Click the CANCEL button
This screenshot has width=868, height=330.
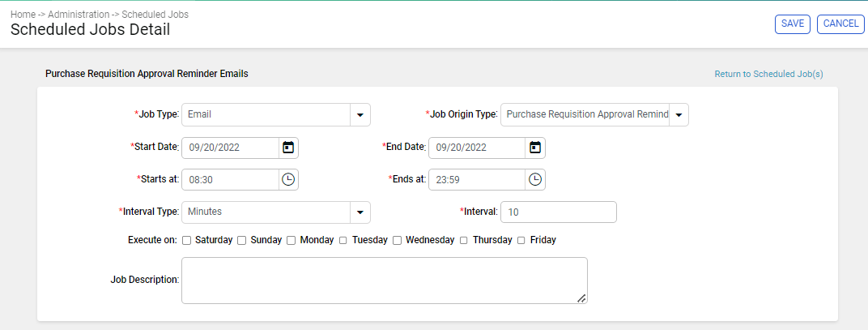840,24
